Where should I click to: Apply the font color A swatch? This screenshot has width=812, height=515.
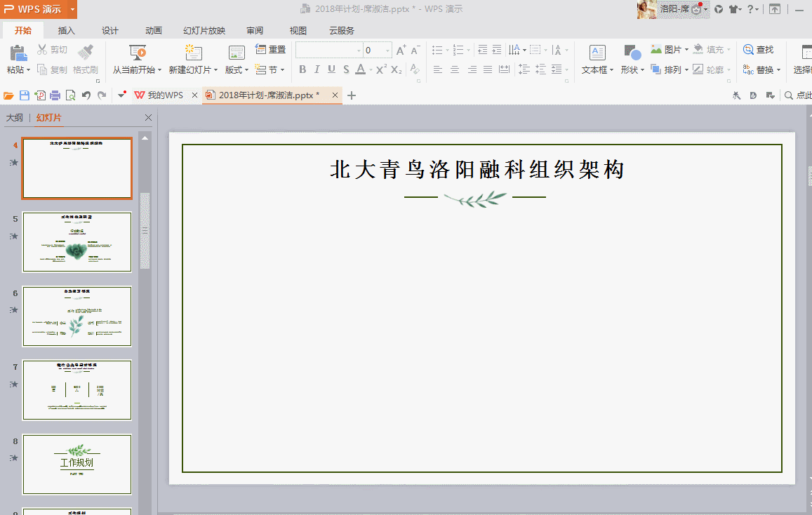click(361, 69)
